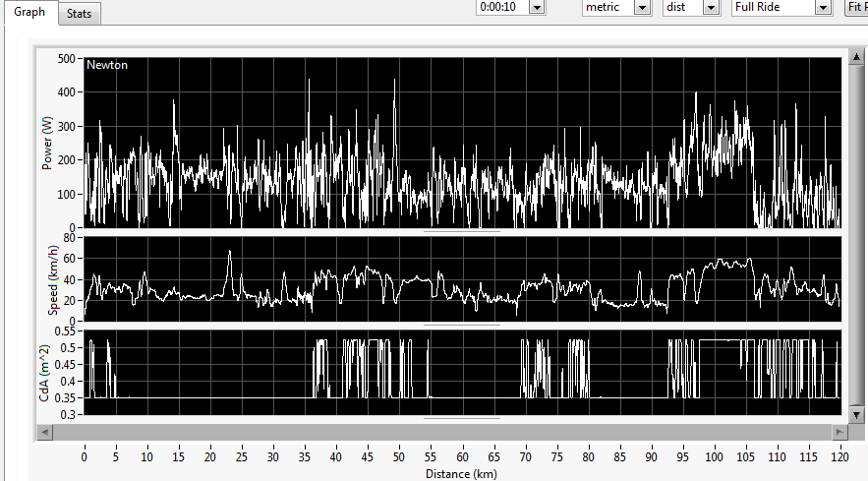The image size is (868, 481).
Task: Click the Distance (km) axis label
Action: 462,473
